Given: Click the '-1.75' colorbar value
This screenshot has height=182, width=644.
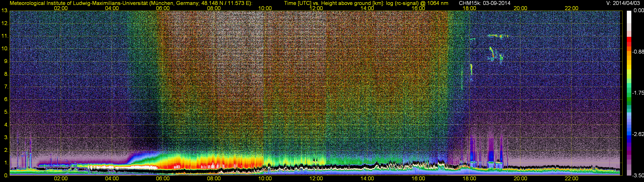Looking at the screenshot, I should (x=638, y=93).
